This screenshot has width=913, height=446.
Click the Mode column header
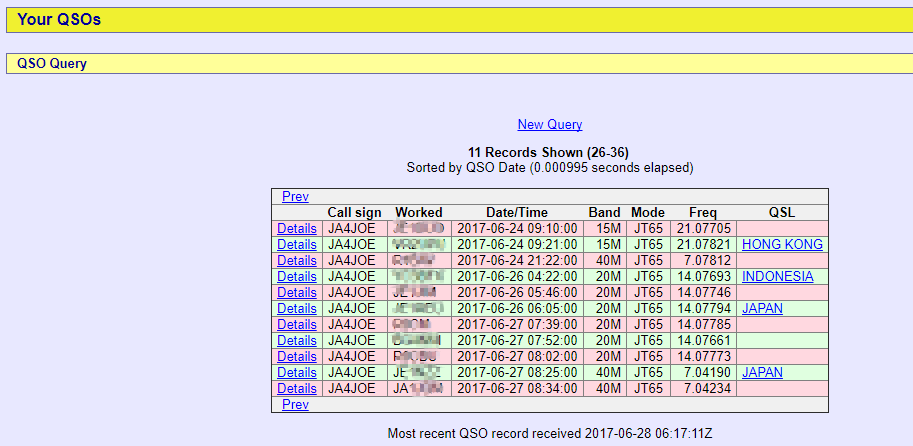(x=648, y=213)
